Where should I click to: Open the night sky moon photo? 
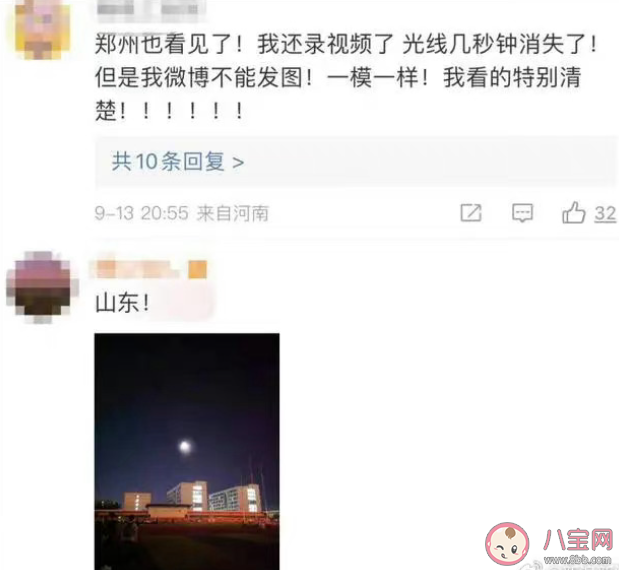[187, 451]
